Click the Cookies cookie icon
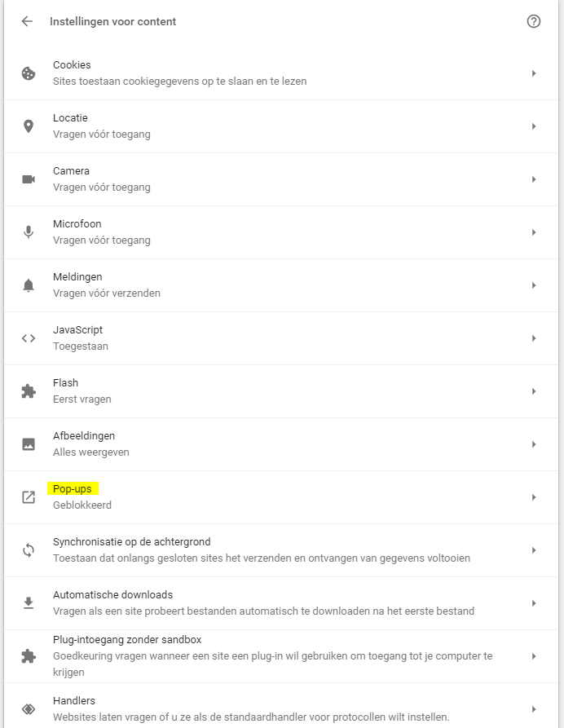The width and height of the screenshot is (564, 728). [29, 73]
